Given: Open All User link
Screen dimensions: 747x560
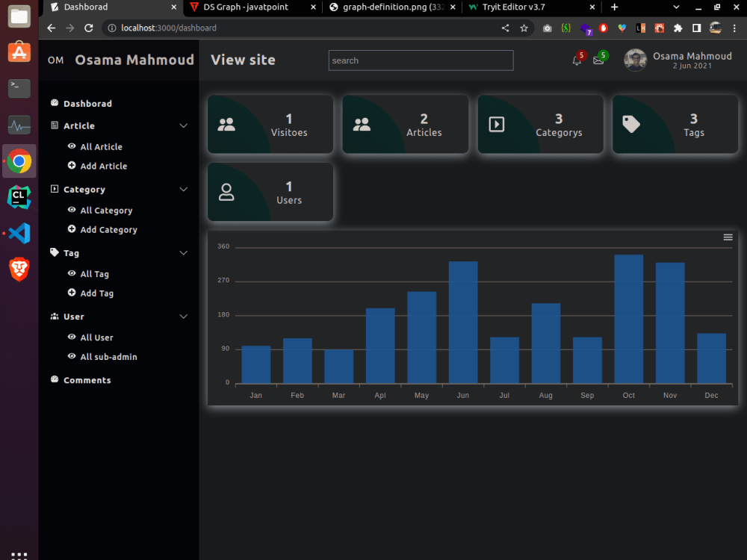Looking at the screenshot, I should [x=96, y=337].
